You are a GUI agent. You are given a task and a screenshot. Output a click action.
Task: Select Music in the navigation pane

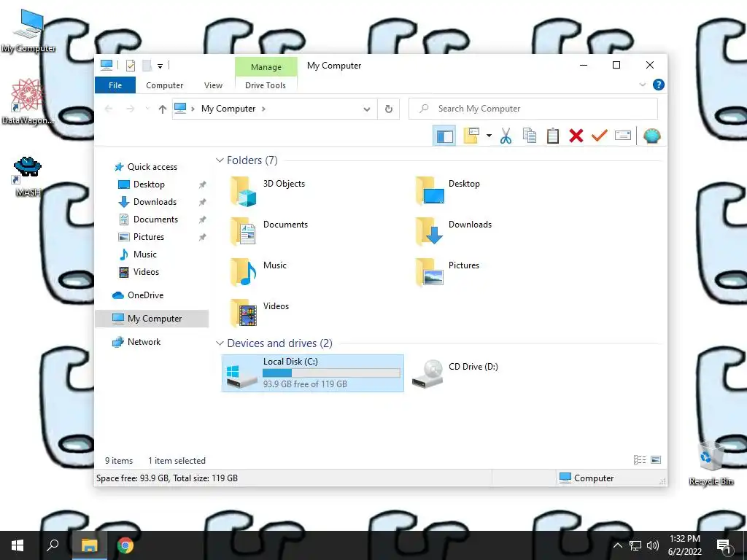[144, 254]
